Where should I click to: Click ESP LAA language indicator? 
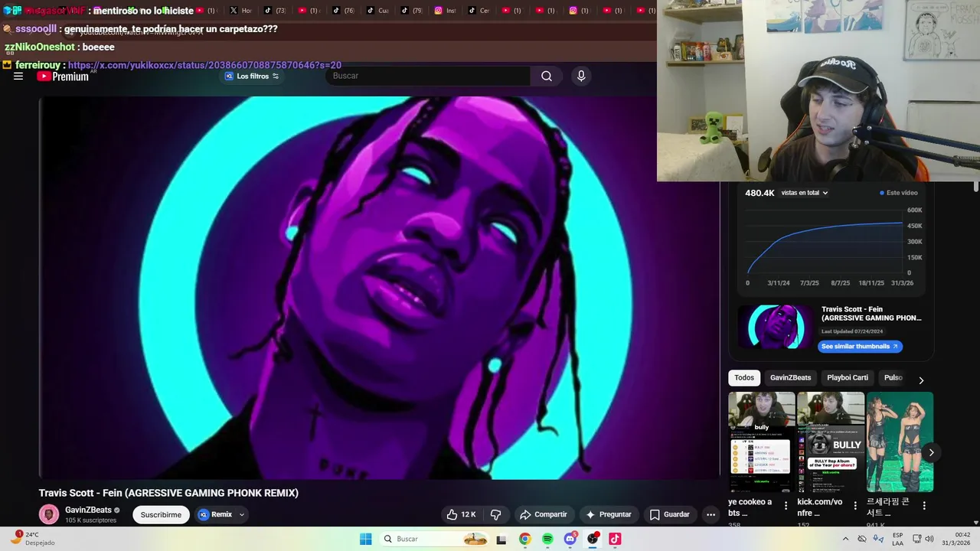click(897, 539)
